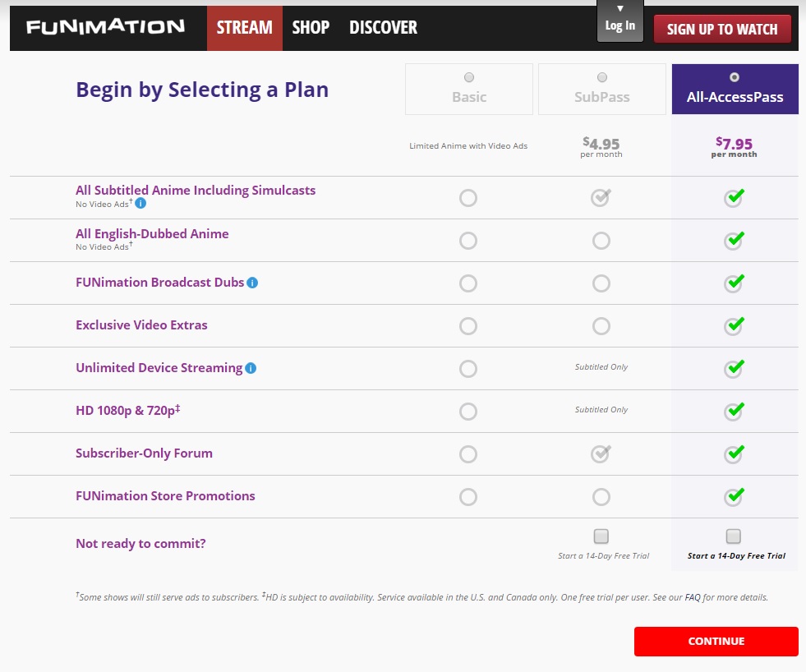Open the STREAM tab

pos(244,28)
